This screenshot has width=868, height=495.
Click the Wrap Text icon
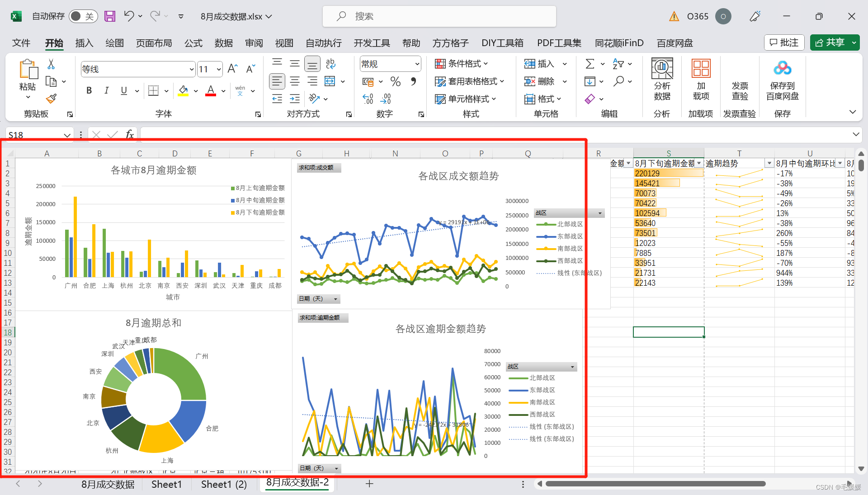330,64
